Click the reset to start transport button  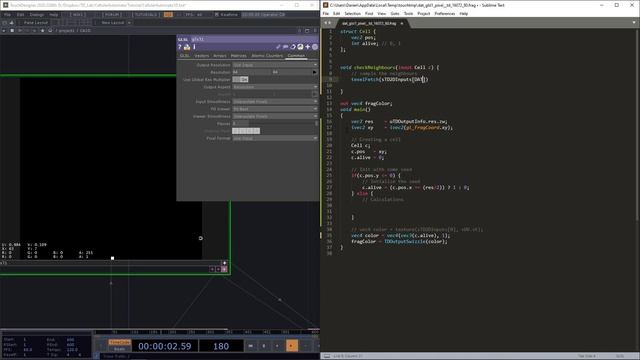(251, 346)
